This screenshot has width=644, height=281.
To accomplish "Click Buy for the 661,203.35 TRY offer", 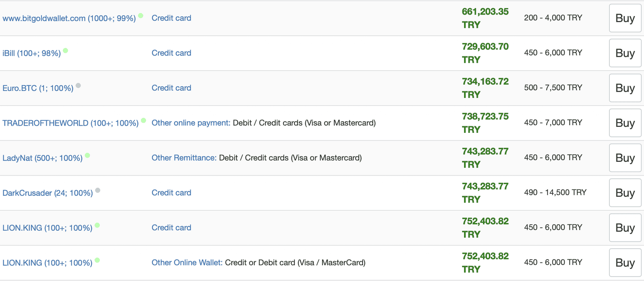I will pos(625,18).
